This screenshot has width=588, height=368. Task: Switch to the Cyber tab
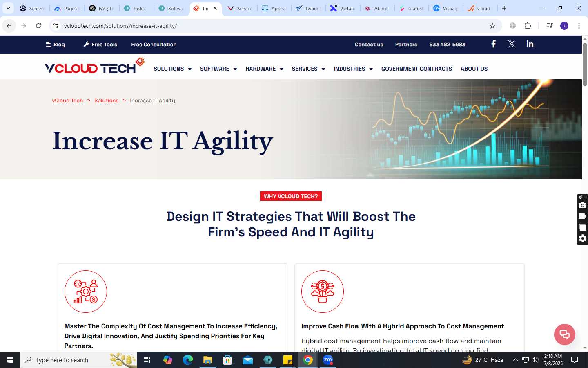point(309,8)
